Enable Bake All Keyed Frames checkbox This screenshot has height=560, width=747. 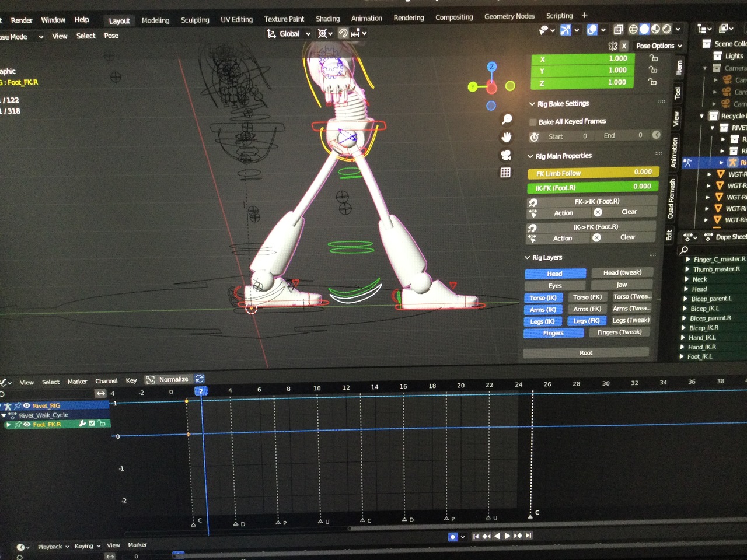(x=532, y=122)
